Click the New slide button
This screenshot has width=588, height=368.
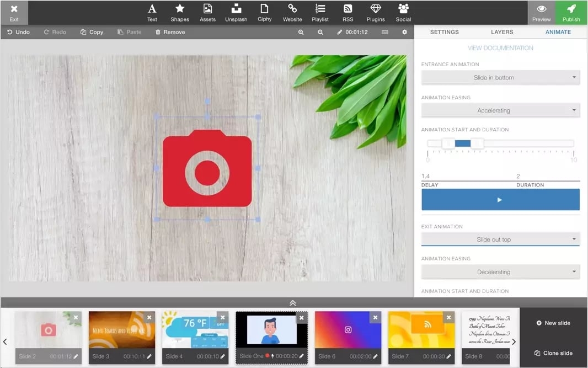[553, 323]
